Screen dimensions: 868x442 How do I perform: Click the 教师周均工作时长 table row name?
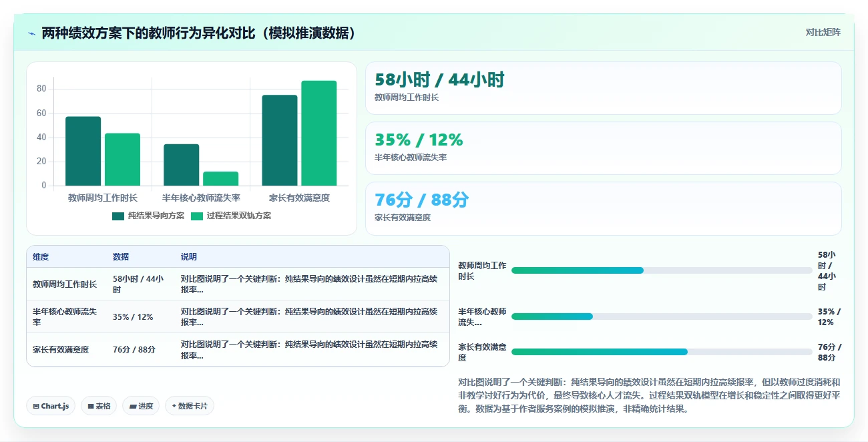pos(65,284)
